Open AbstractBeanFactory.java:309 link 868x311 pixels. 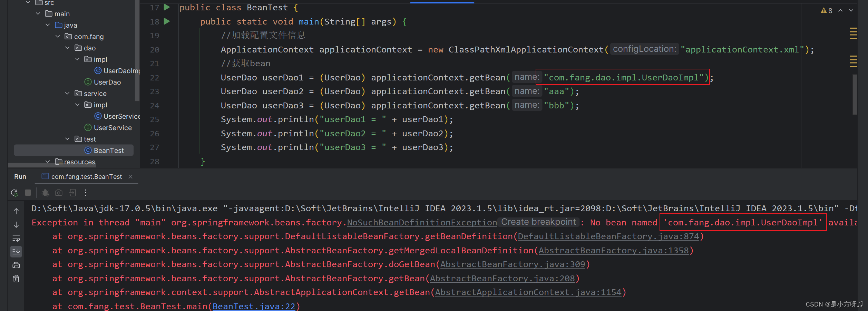(x=513, y=264)
